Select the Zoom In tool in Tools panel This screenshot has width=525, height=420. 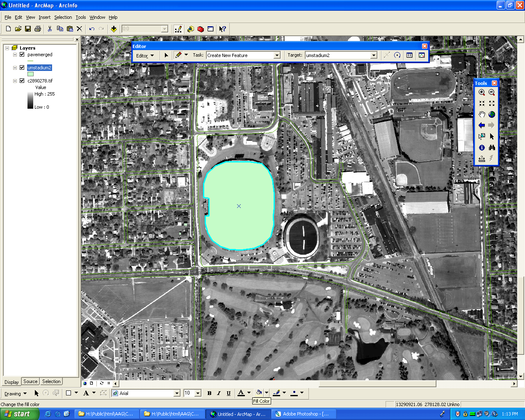482,93
